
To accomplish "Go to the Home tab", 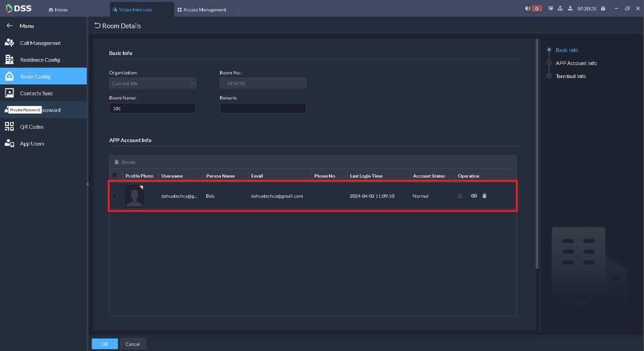I will click(58, 10).
